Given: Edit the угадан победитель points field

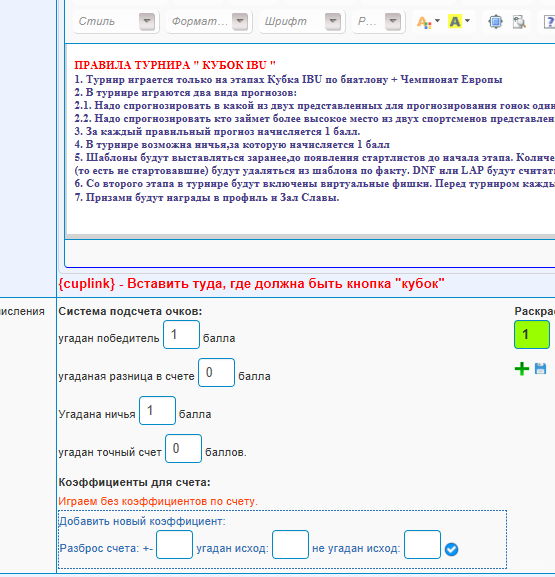Looking at the screenshot, I should tap(181, 334).
